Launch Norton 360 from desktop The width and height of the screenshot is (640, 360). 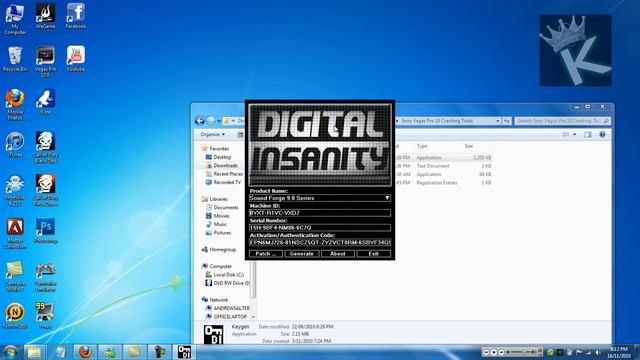coord(15,316)
